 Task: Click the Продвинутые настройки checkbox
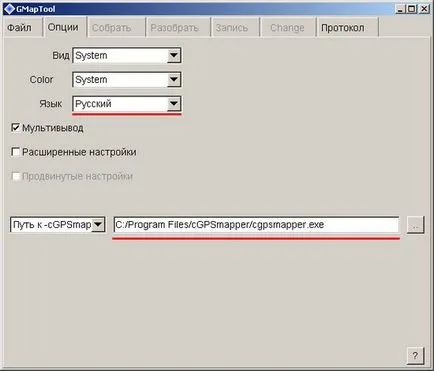(15, 176)
